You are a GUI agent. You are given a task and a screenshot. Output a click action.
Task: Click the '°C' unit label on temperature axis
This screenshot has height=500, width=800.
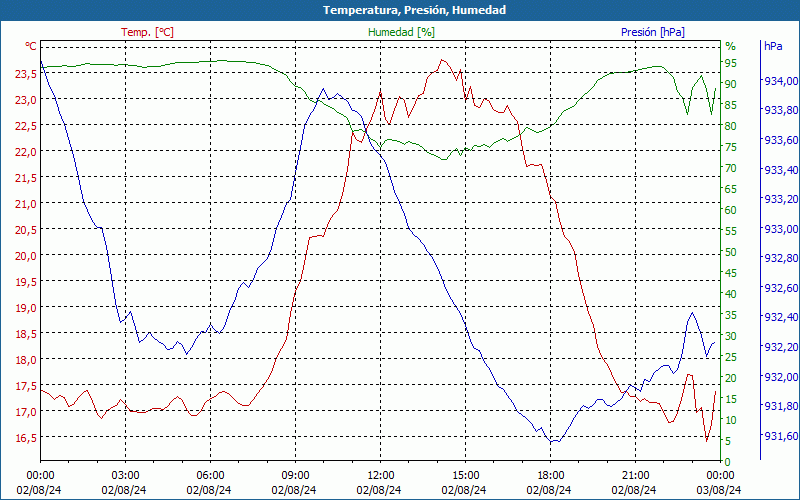click(x=31, y=46)
